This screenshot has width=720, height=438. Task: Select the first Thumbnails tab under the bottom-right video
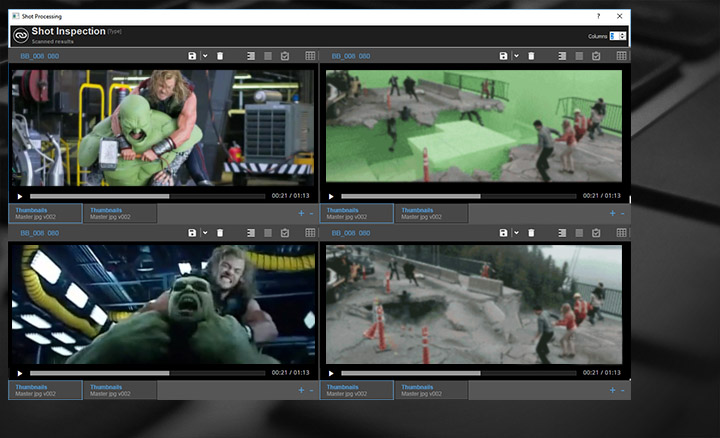[356, 389]
